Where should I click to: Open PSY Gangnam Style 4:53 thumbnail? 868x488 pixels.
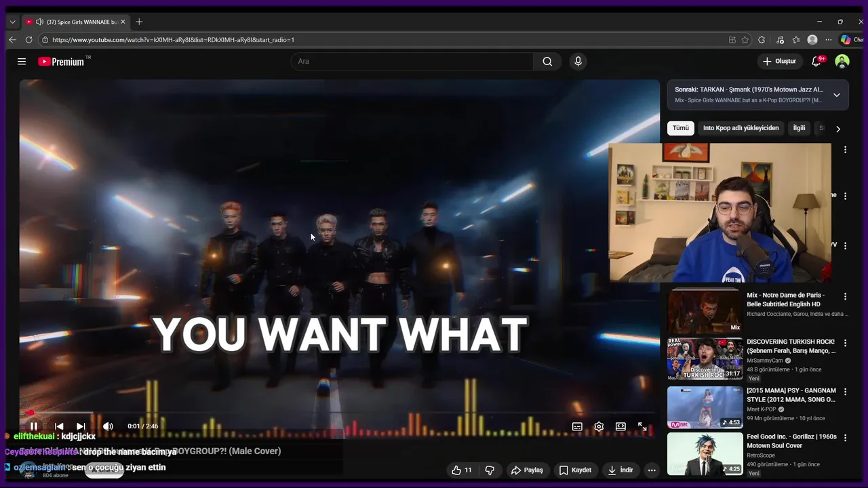coord(705,407)
